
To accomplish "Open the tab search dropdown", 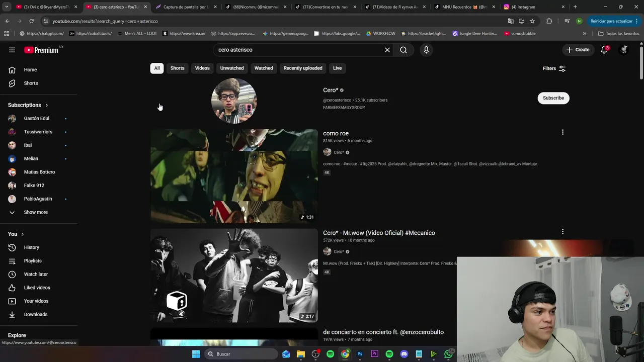I will [7, 7].
